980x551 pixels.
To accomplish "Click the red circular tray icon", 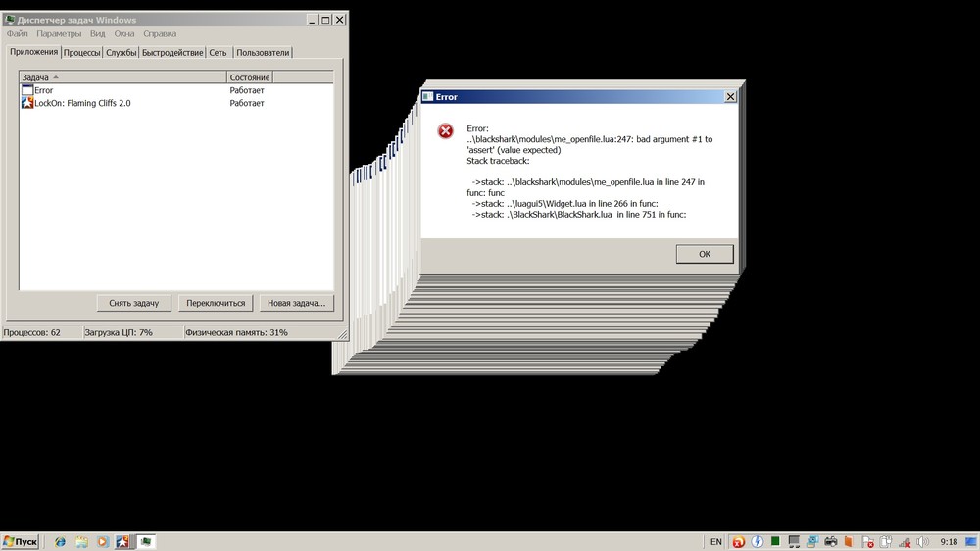I will click(738, 541).
